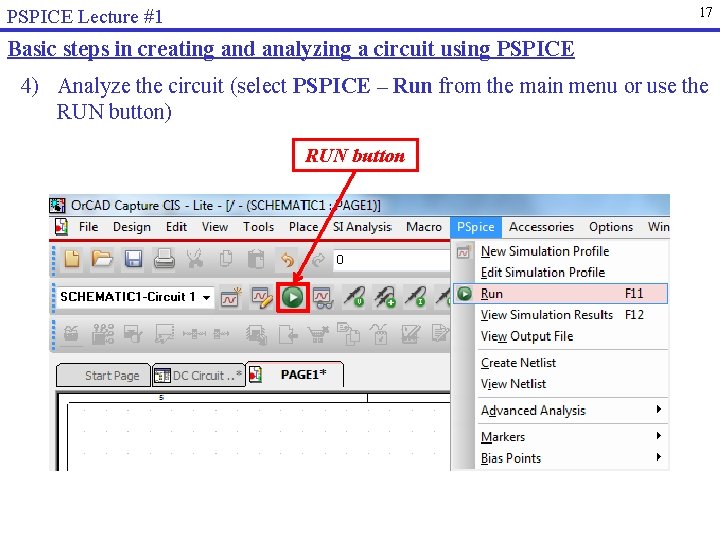
Task: Open the File menu
Action: click(88, 227)
